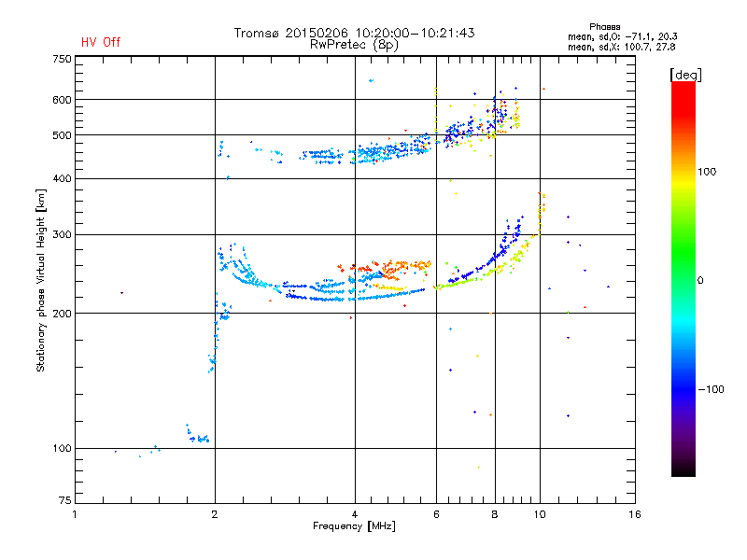Click the y-axis tick label '400'

point(62,179)
